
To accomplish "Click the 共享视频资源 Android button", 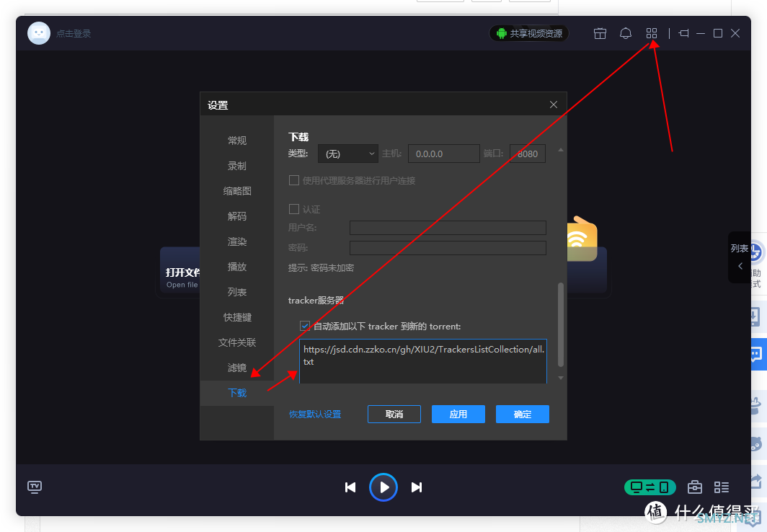I will (529, 33).
